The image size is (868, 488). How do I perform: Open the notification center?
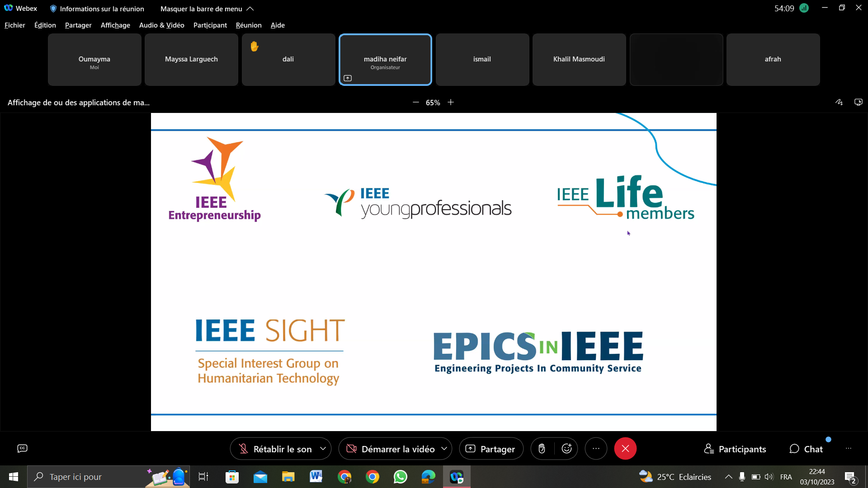[x=850, y=477]
